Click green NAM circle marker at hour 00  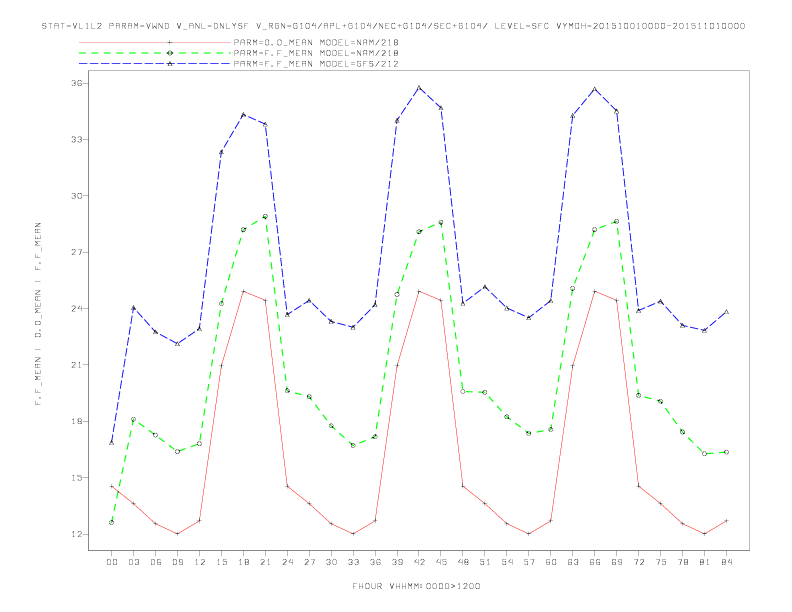pyautogui.click(x=112, y=523)
